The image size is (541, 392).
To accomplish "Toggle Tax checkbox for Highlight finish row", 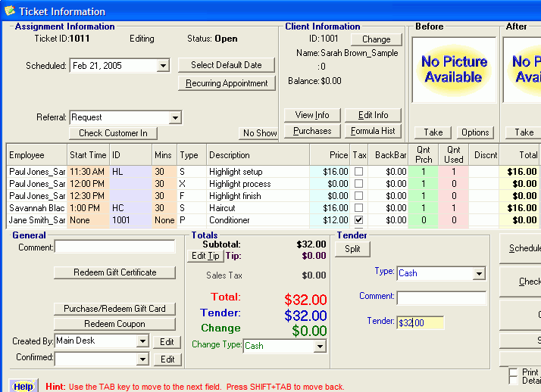I will 359,196.
